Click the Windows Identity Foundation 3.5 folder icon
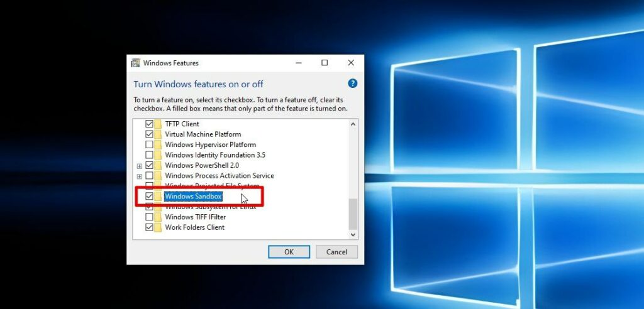The image size is (644, 309). tap(158, 155)
